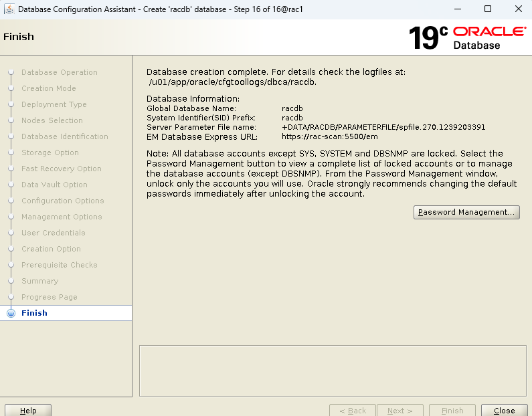Select the Nodes Selection step
This screenshot has width=532, height=416.
point(52,120)
